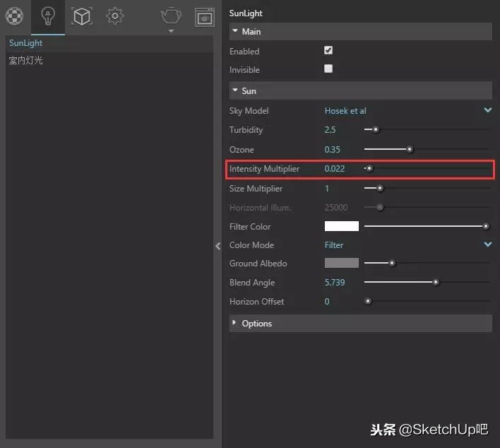Collapse the Main section
This screenshot has height=448, width=500.
(360, 32)
